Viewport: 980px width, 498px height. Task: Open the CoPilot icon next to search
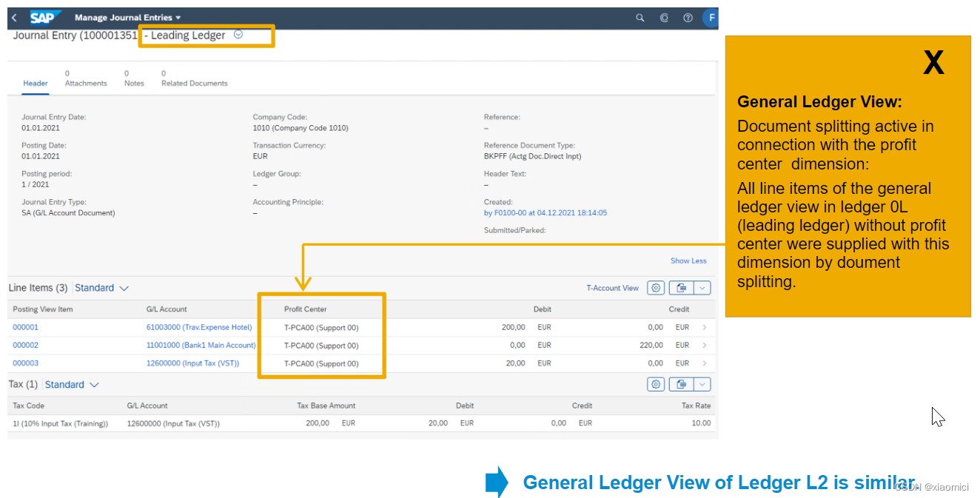coord(664,18)
